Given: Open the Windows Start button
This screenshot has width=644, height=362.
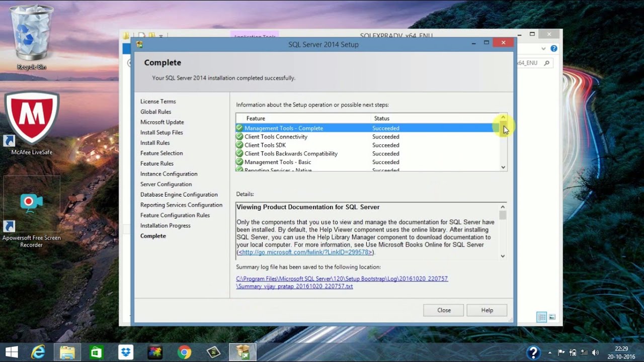Looking at the screenshot, I should (12, 352).
